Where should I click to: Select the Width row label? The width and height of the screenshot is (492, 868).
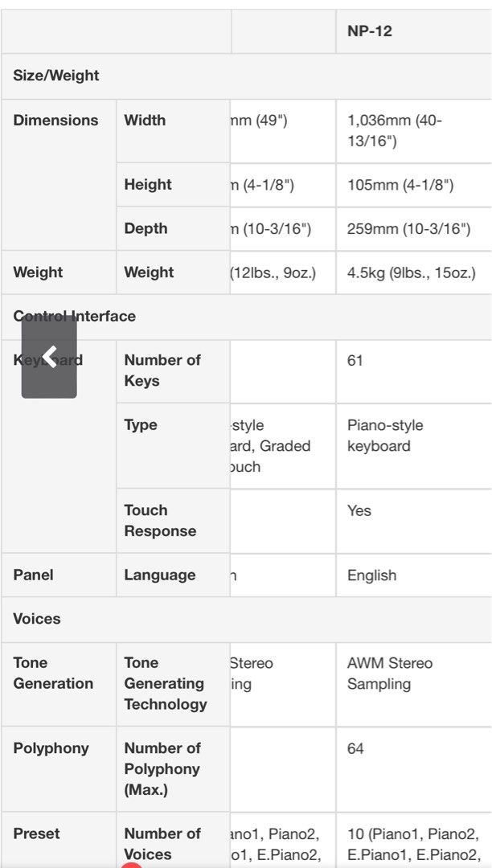pos(145,120)
